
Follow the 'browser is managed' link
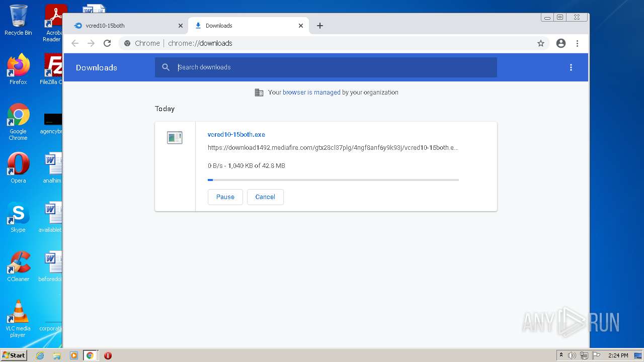tap(311, 93)
